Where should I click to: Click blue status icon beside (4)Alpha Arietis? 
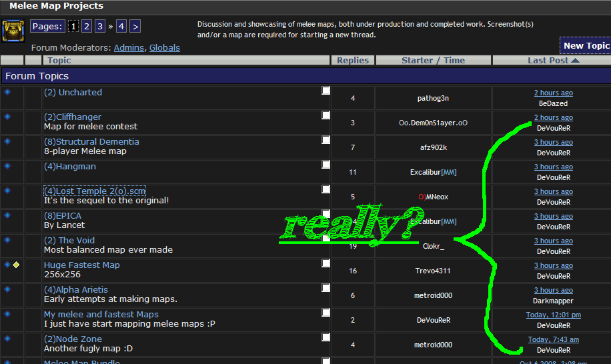[7, 289]
